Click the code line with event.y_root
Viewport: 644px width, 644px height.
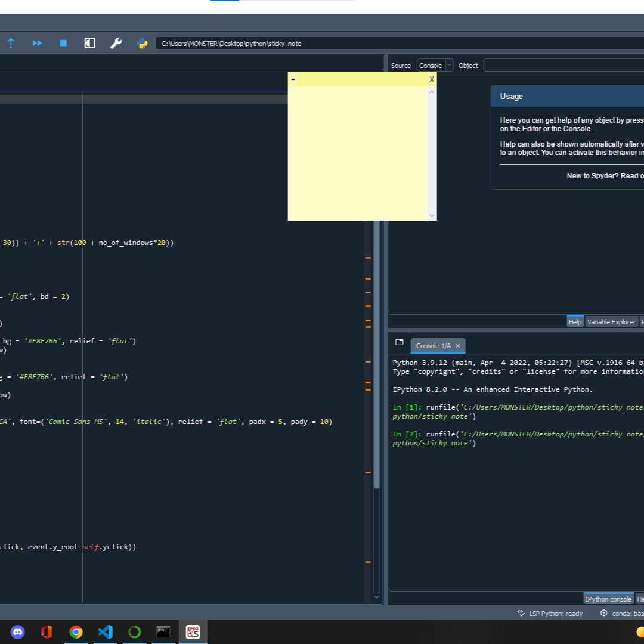tap(68, 547)
